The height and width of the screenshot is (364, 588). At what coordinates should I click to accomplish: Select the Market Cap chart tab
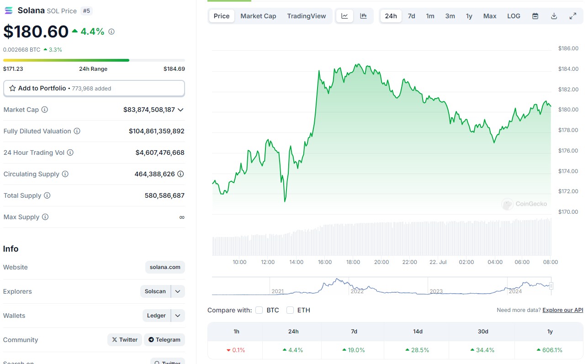click(258, 16)
